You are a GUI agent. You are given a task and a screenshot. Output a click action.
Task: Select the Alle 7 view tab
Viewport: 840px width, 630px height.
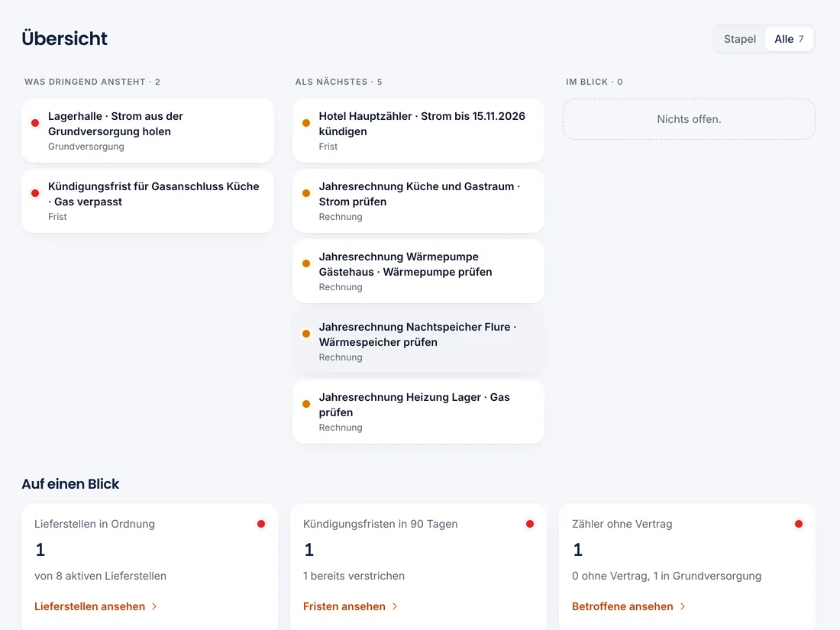point(789,39)
